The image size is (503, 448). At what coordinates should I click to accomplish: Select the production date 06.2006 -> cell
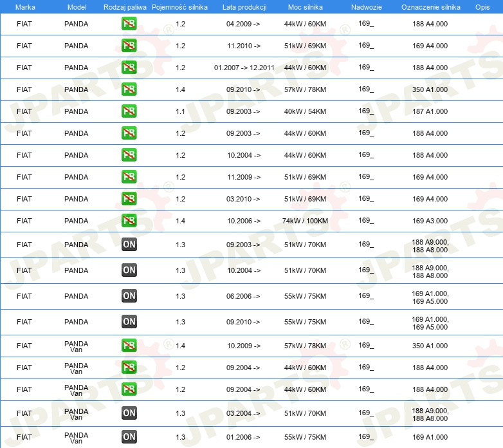243,296
